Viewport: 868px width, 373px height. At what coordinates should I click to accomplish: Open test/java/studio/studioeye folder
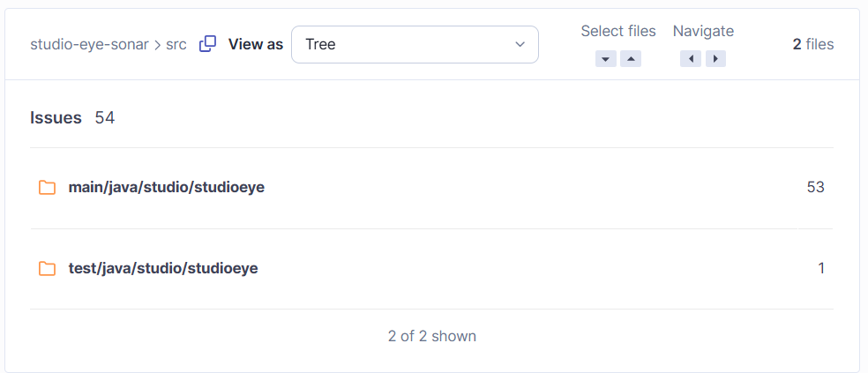coord(163,268)
